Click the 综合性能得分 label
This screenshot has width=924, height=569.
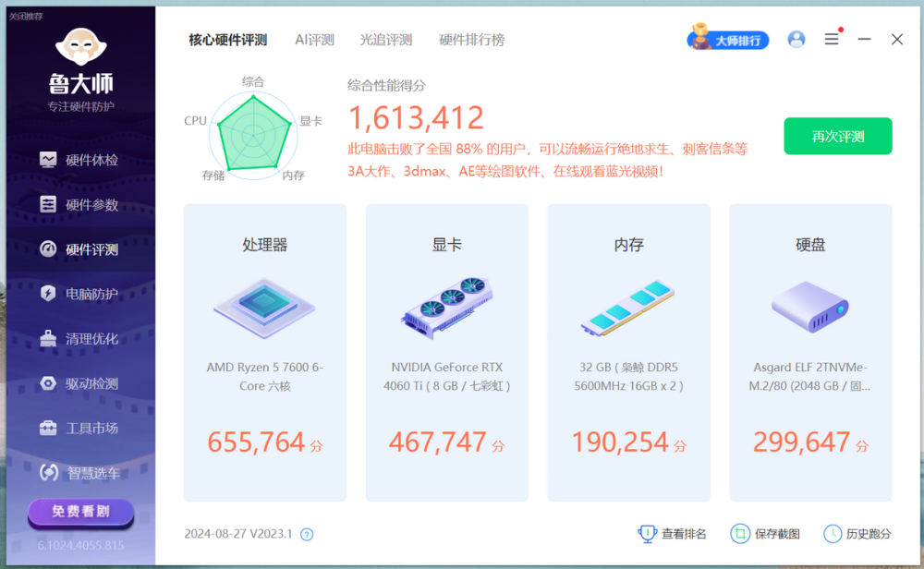[x=386, y=85]
